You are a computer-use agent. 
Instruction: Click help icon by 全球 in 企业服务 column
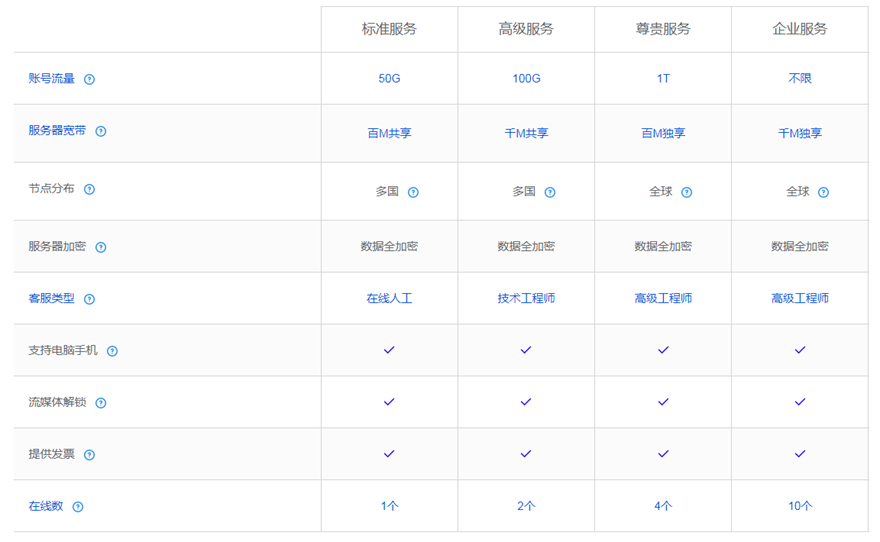tap(823, 192)
